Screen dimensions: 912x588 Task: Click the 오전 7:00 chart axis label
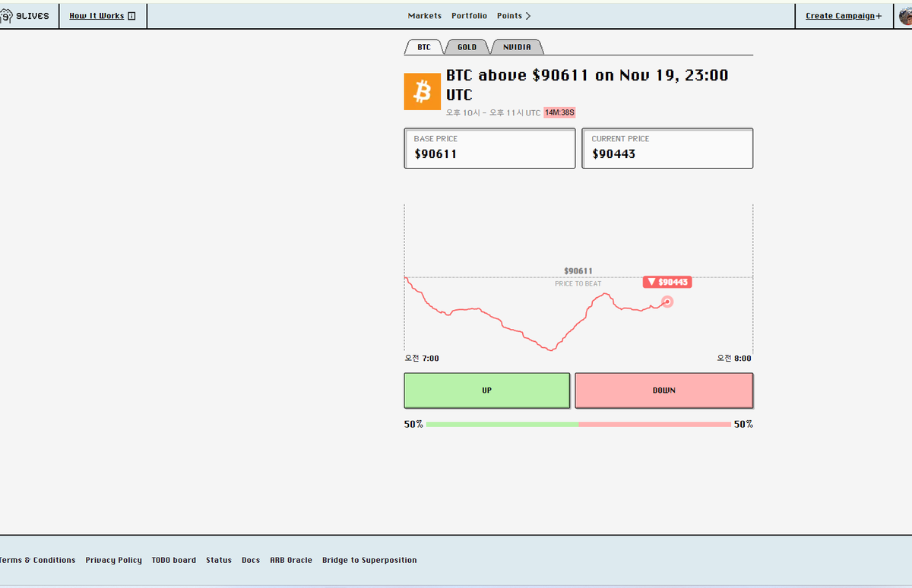tap(421, 359)
